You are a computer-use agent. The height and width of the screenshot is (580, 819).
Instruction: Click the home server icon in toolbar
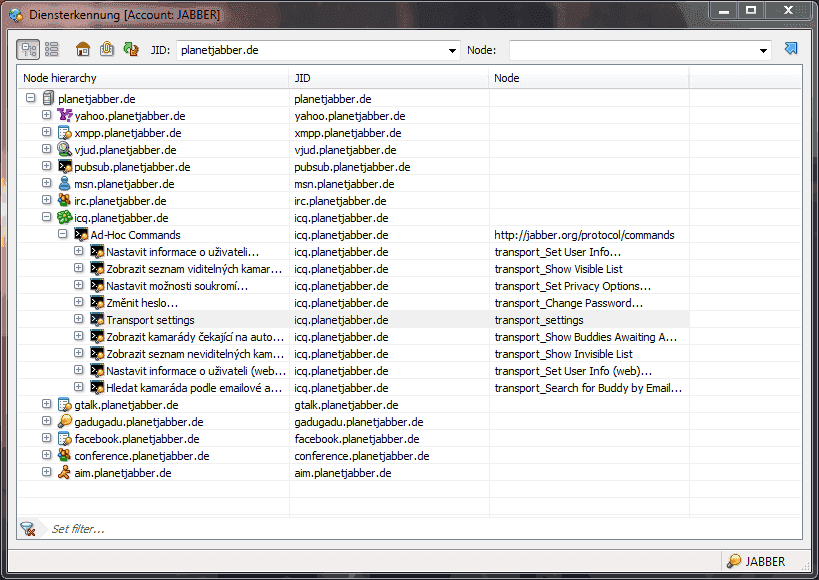(83, 50)
